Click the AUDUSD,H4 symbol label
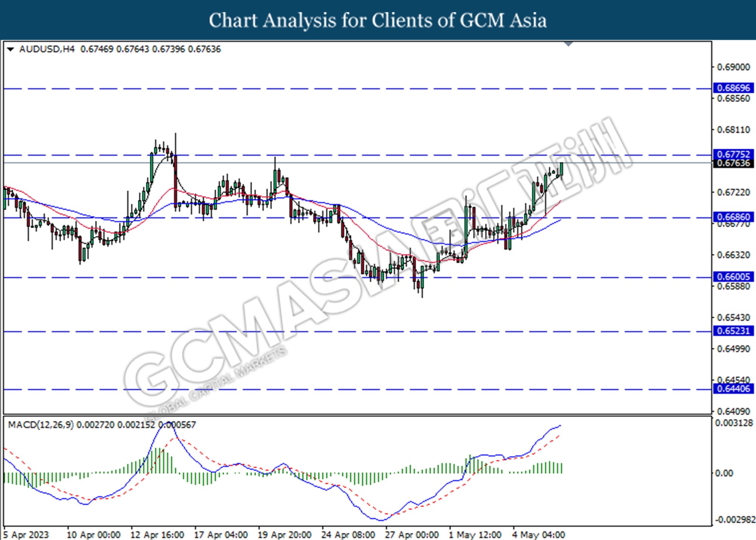Viewport: 756px width, 540px height. 47,49
